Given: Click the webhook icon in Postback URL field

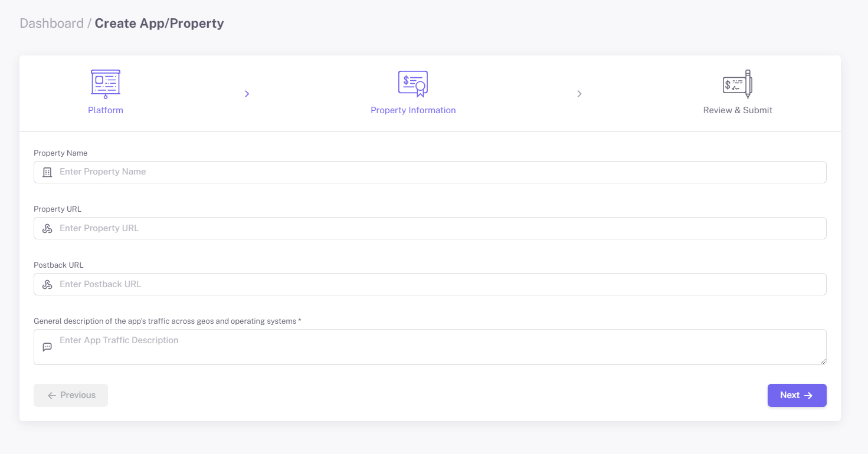Looking at the screenshot, I should 47,284.
